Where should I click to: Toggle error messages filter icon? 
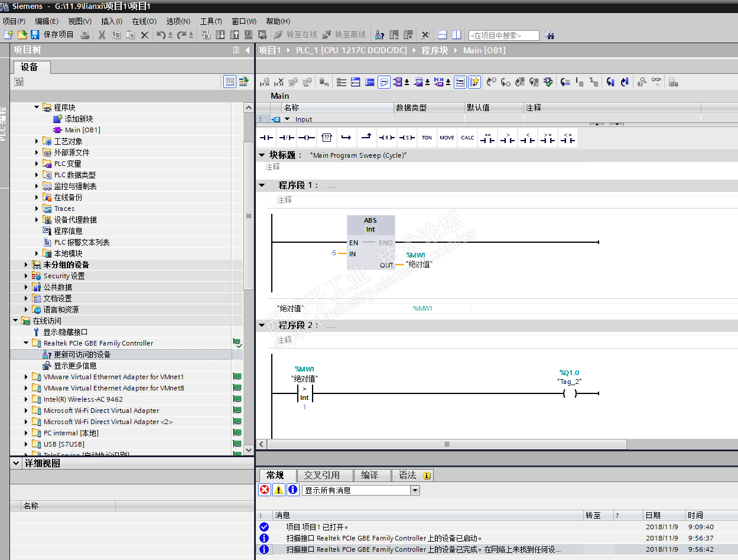click(265, 490)
